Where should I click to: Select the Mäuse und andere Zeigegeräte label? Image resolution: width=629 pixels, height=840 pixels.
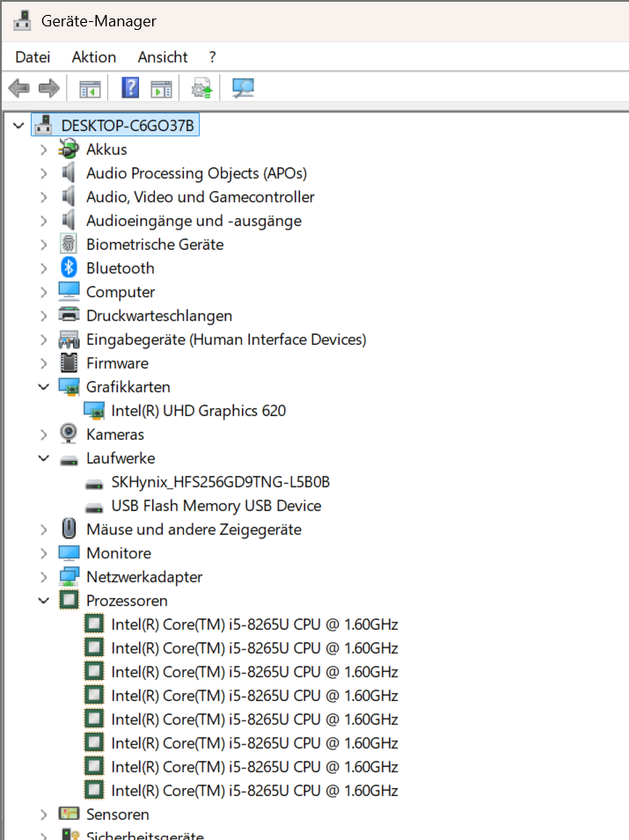coord(194,530)
